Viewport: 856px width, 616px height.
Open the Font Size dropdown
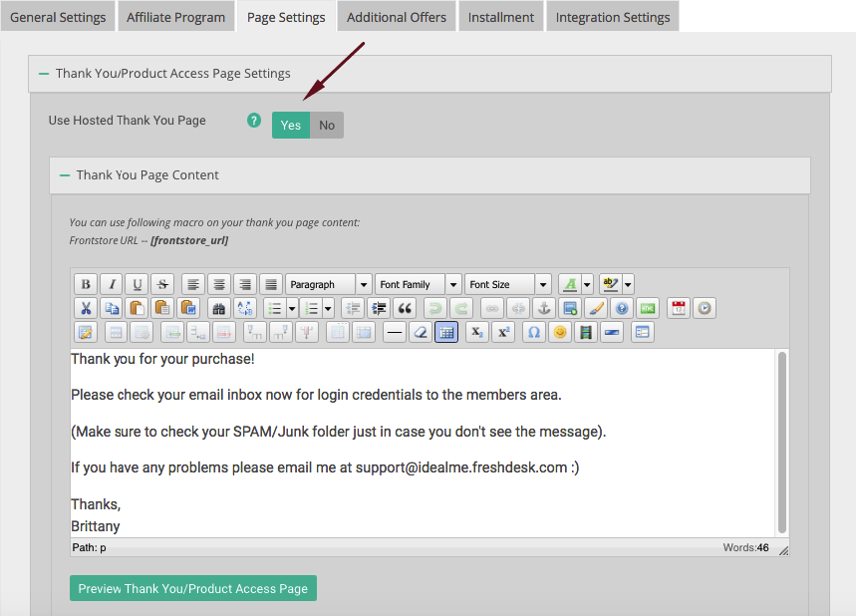507,284
